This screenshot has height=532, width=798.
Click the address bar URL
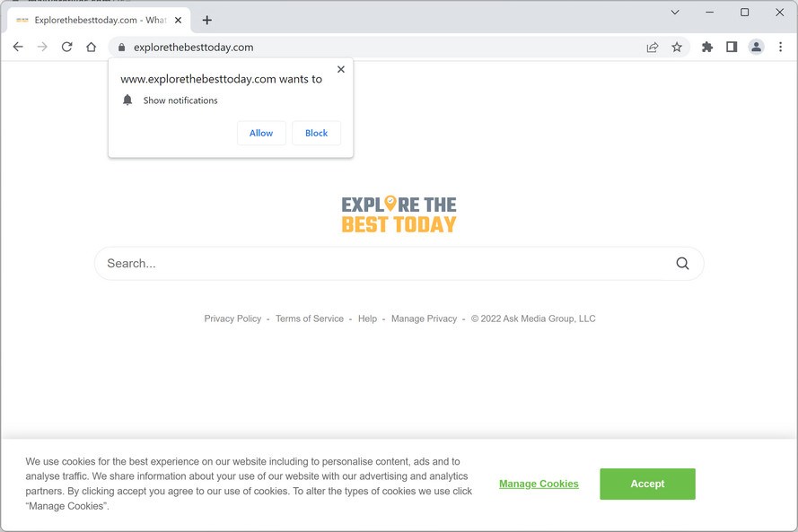(x=193, y=48)
